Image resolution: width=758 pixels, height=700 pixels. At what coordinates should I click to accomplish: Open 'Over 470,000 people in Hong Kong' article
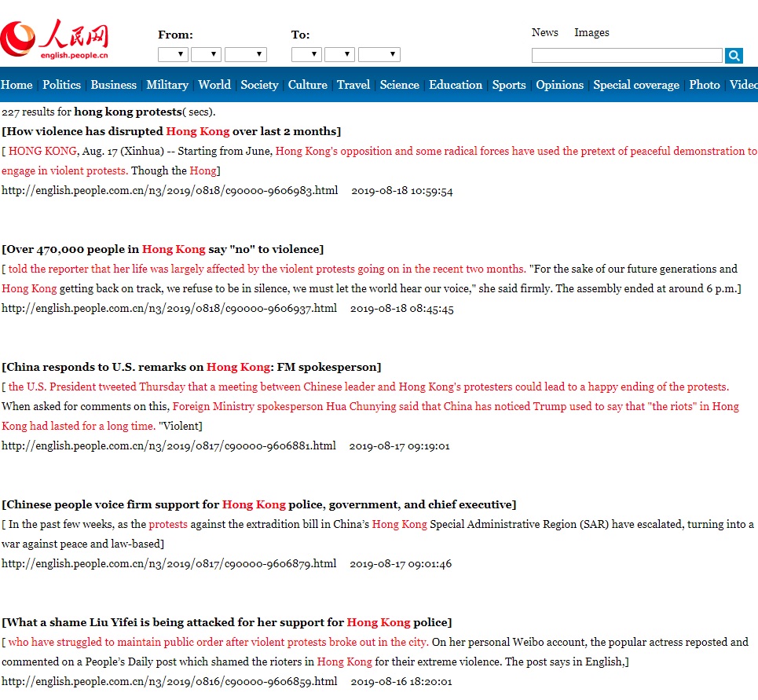tap(163, 250)
